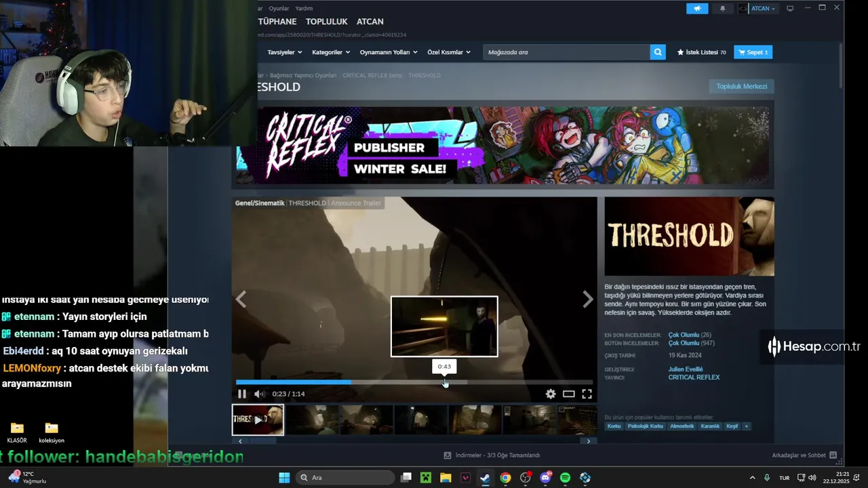Switch to Big Picture mode icon

790,8
